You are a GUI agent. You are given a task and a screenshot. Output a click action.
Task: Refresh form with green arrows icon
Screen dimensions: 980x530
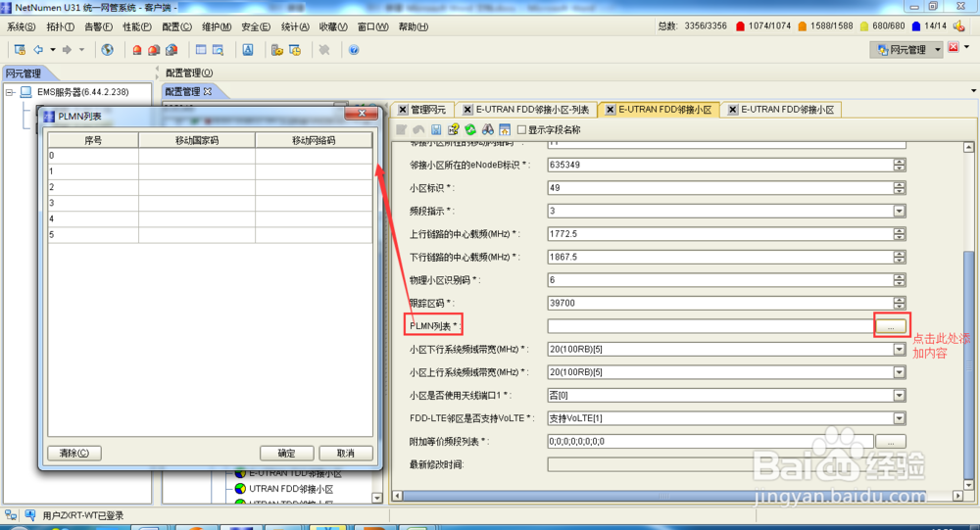coord(470,129)
